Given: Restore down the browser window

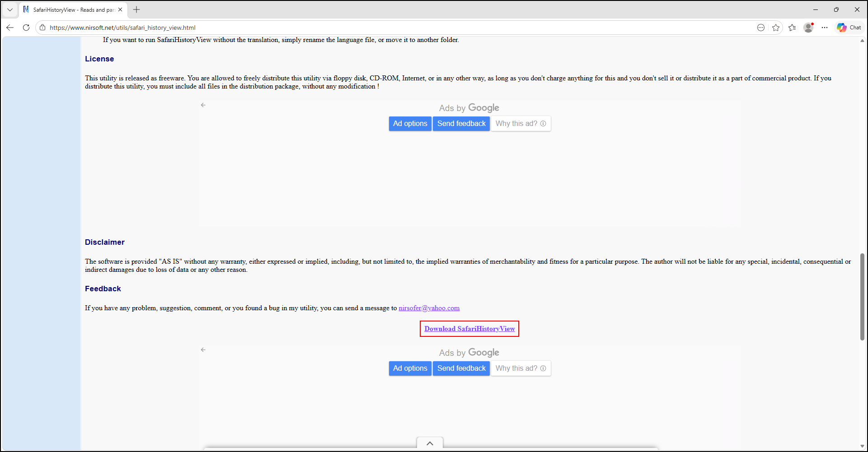Looking at the screenshot, I should [x=836, y=9].
